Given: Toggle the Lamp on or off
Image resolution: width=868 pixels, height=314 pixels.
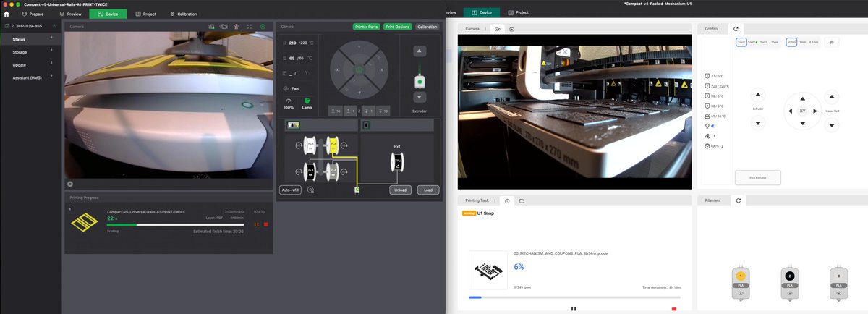Looking at the screenshot, I should (307, 103).
